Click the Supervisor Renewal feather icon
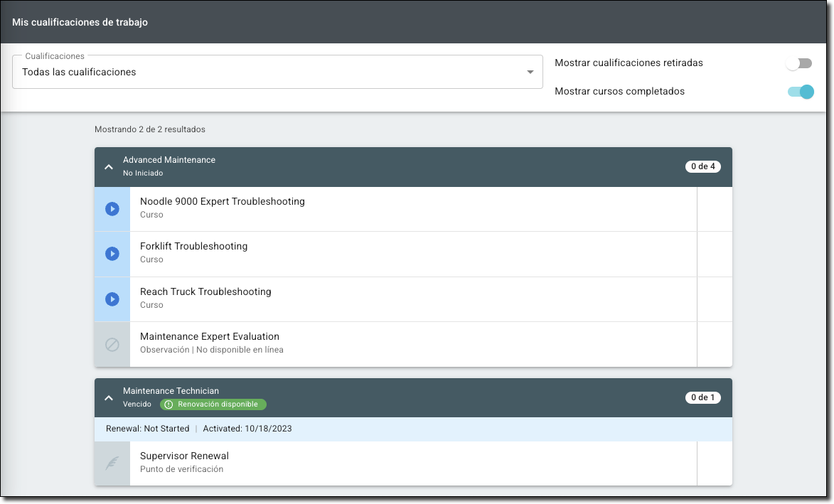The height and width of the screenshot is (504, 834). [112, 463]
